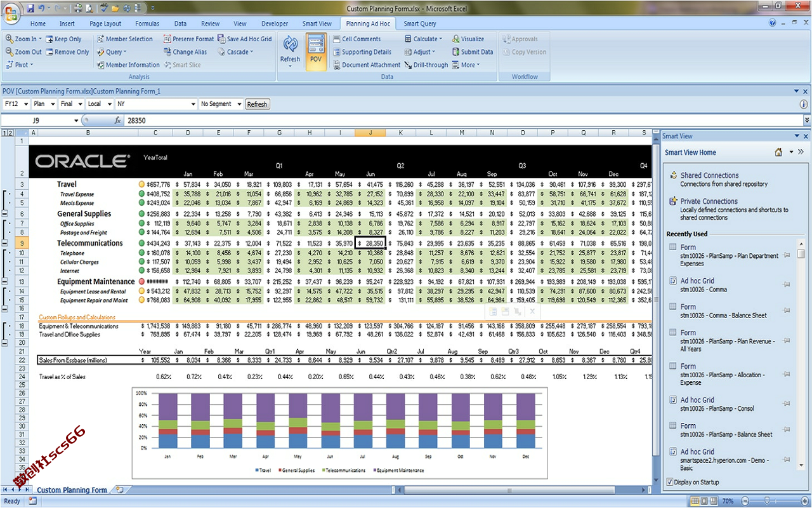Pin the Plan Department Expenses form entry

(787, 255)
